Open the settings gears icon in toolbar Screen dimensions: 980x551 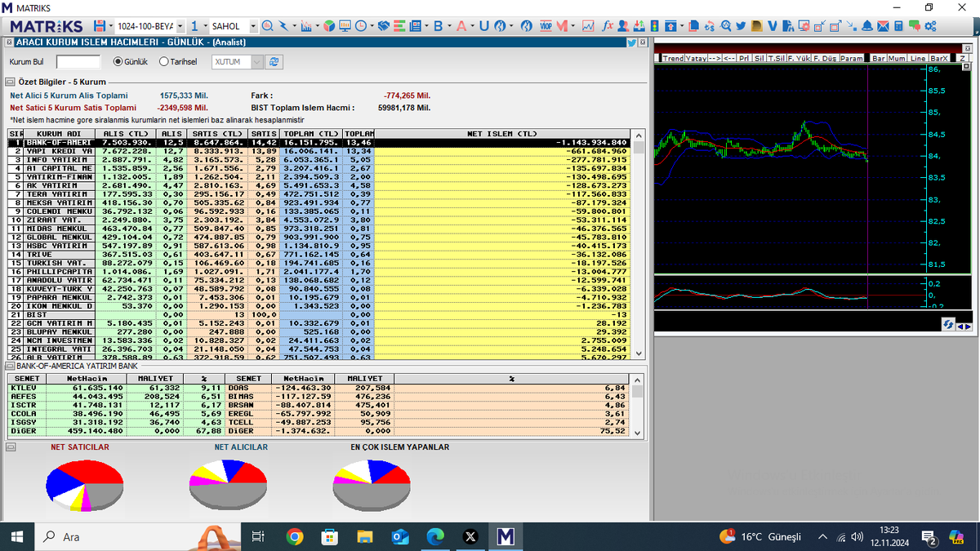point(929,26)
